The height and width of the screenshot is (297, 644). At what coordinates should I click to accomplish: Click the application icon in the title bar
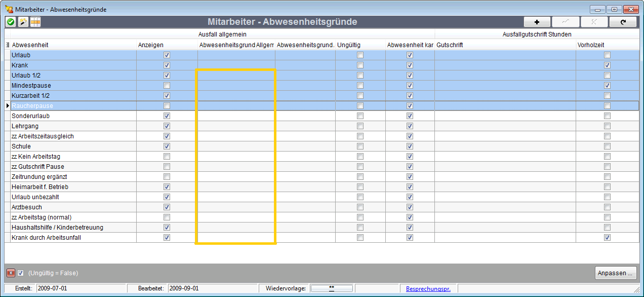coord(9,9)
